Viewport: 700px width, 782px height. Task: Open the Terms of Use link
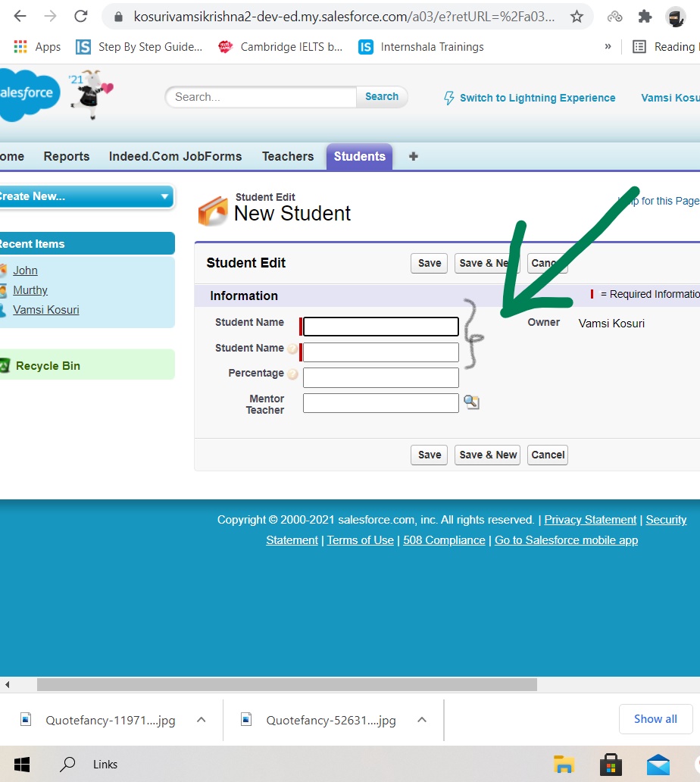pyautogui.click(x=361, y=540)
